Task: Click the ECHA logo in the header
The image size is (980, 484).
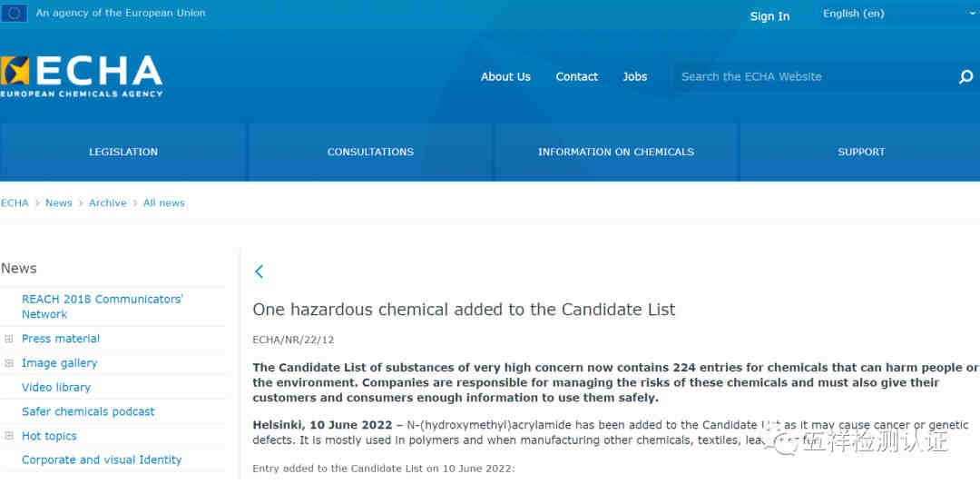Action: pos(82,75)
